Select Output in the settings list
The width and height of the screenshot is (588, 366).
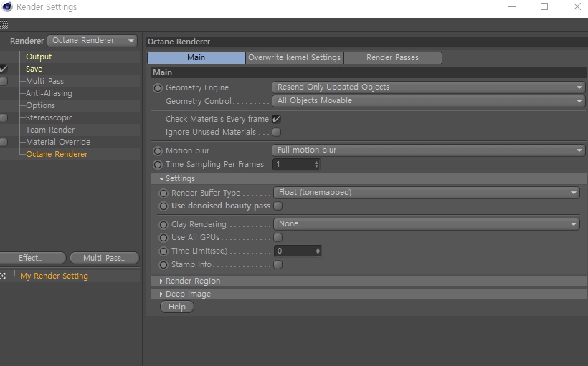(39, 57)
